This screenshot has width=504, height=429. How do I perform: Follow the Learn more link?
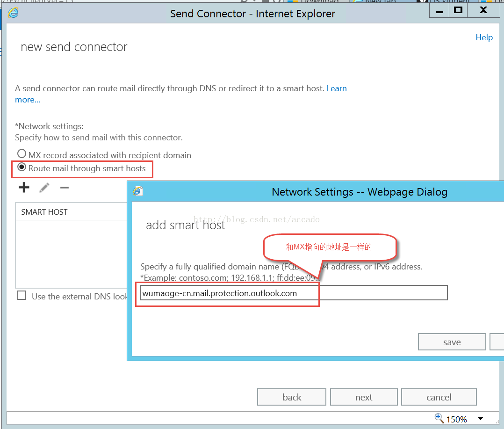(337, 88)
